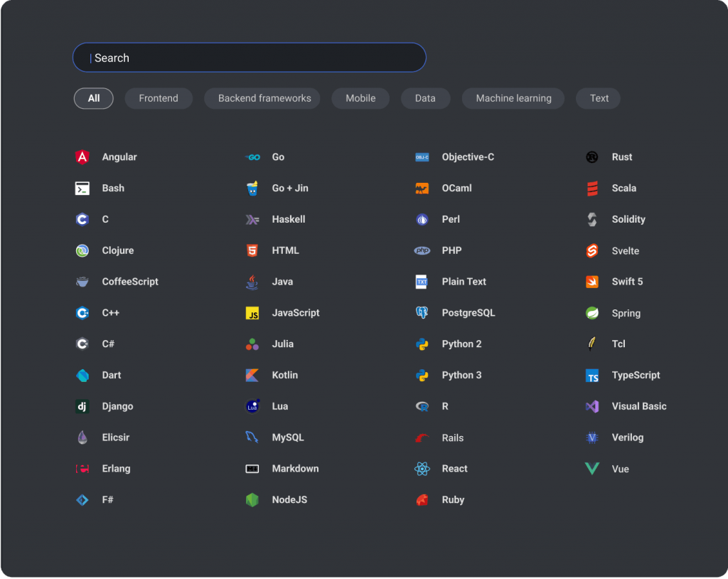728x579 pixels.
Task: Click the NodeJS hexagon icon
Action: [252, 500]
